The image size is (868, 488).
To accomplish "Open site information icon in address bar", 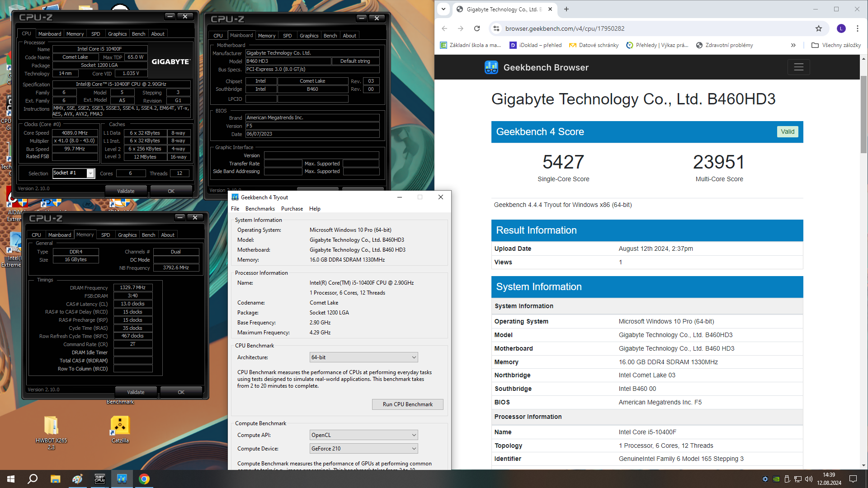I will click(496, 28).
